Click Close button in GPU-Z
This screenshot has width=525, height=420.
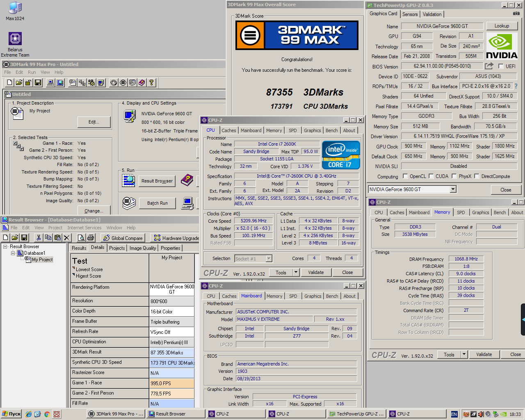coord(506,190)
